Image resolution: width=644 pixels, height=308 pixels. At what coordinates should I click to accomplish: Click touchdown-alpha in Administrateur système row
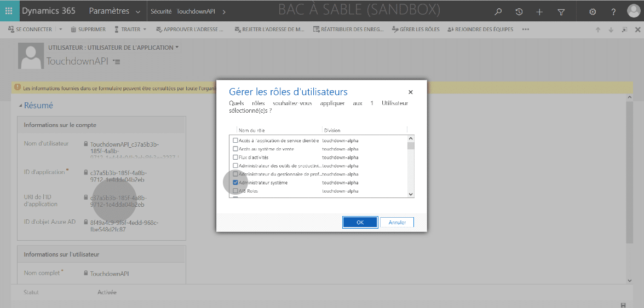pos(341,183)
